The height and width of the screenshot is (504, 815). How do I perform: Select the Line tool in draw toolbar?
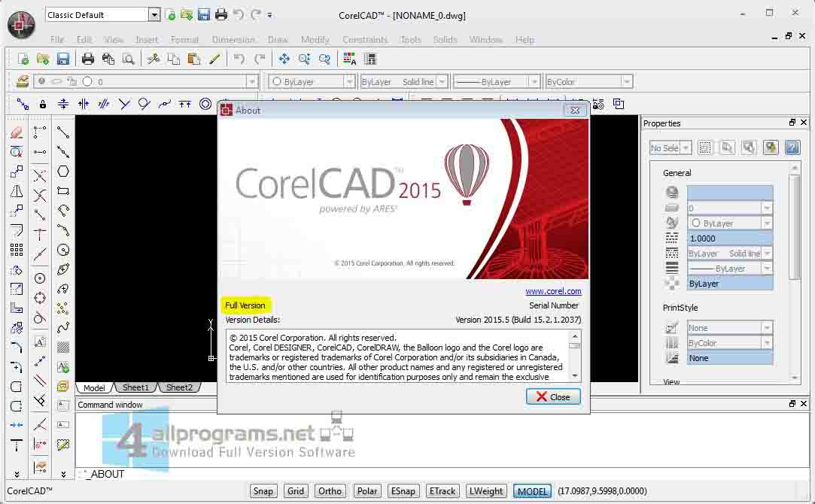pos(63,132)
